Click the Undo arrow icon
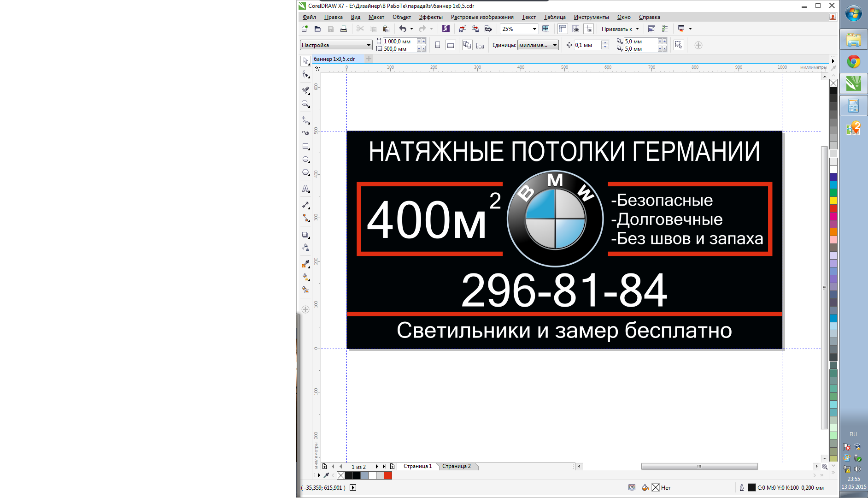Image resolution: width=868 pixels, height=498 pixels. click(x=403, y=29)
